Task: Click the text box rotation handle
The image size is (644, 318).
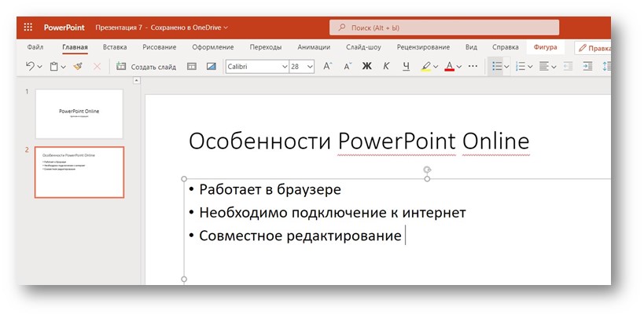Action: click(427, 169)
